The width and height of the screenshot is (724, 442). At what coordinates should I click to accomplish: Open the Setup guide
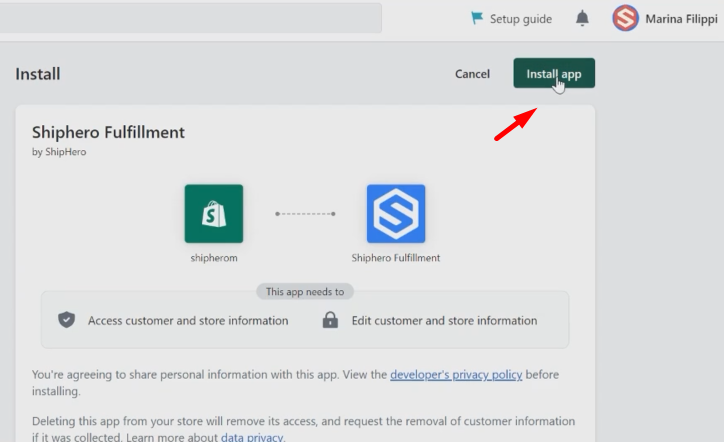pyautogui.click(x=511, y=19)
